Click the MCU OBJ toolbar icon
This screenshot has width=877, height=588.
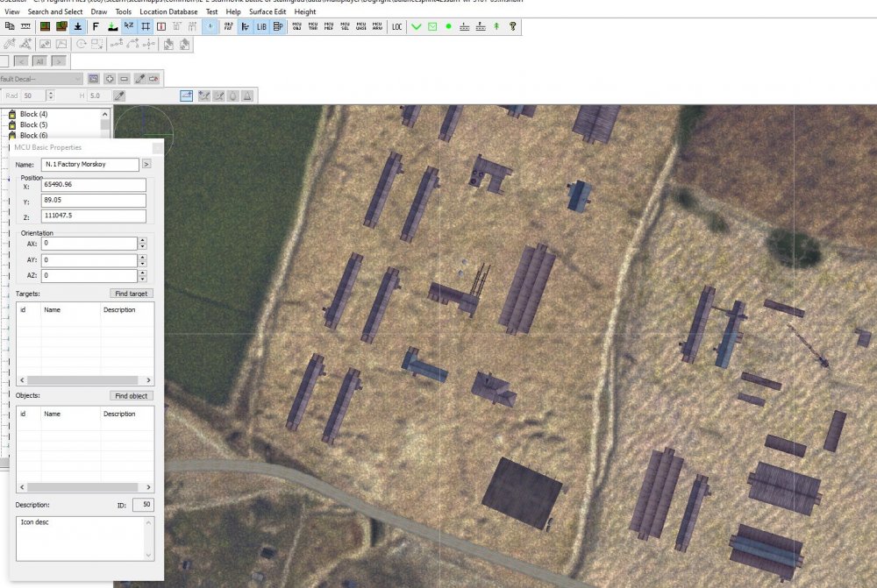296,27
